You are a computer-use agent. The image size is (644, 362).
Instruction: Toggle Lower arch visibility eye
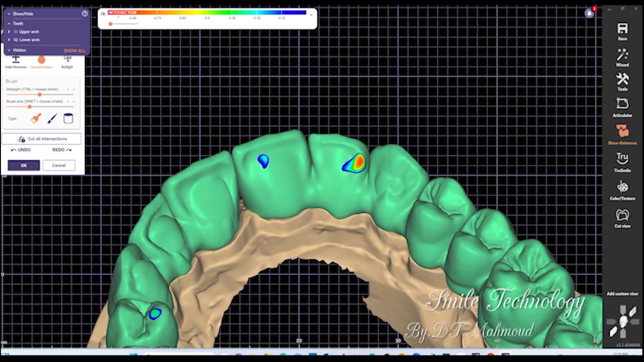(x=16, y=40)
